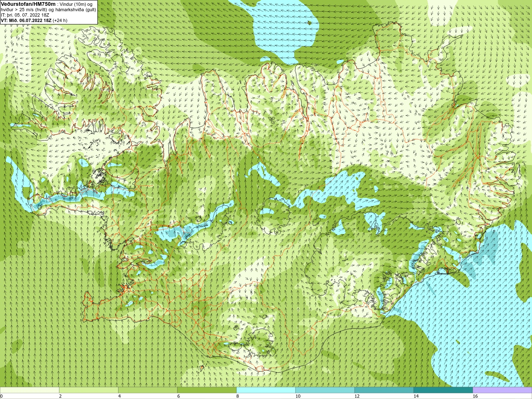This screenshot has height=399, width=532.
Task: Click the 'Vindur (10m) og' header text
Action: 76,4
